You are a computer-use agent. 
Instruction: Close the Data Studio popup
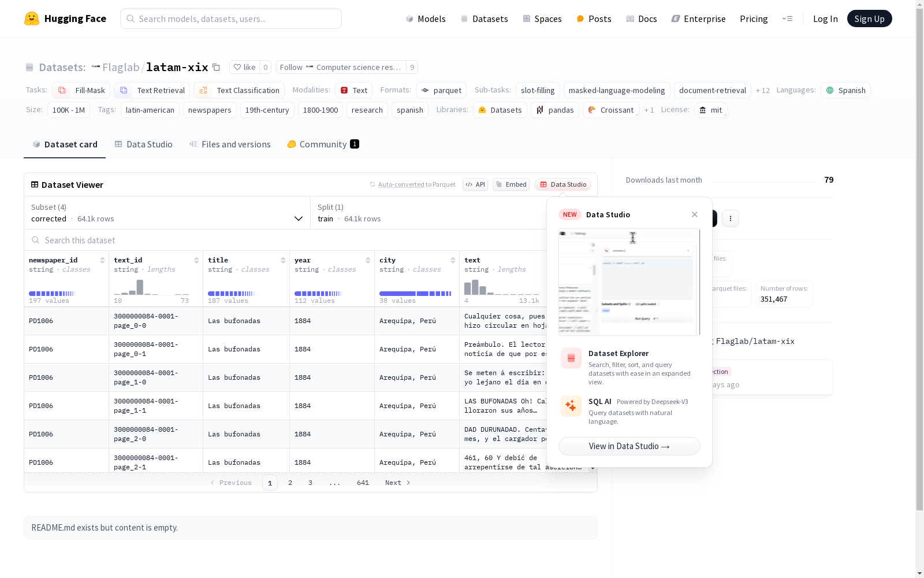695,214
